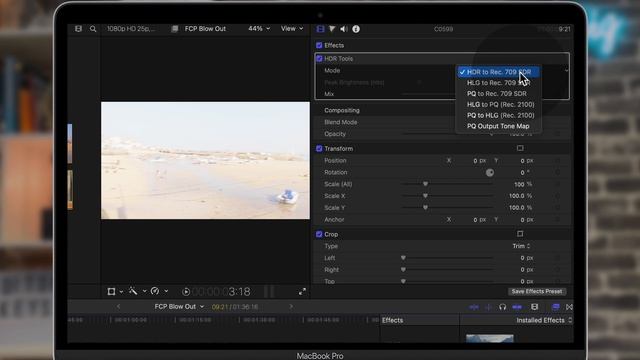Expand the enhancements wand chevron menu
The height and width of the screenshot is (360, 640).
point(144,291)
